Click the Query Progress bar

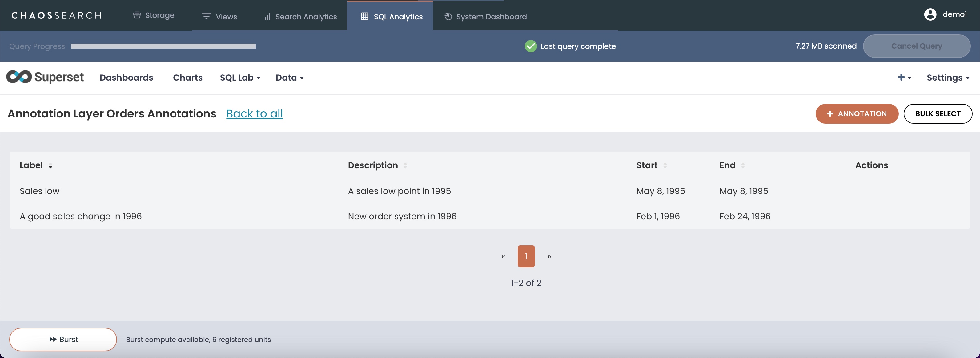point(163,46)
